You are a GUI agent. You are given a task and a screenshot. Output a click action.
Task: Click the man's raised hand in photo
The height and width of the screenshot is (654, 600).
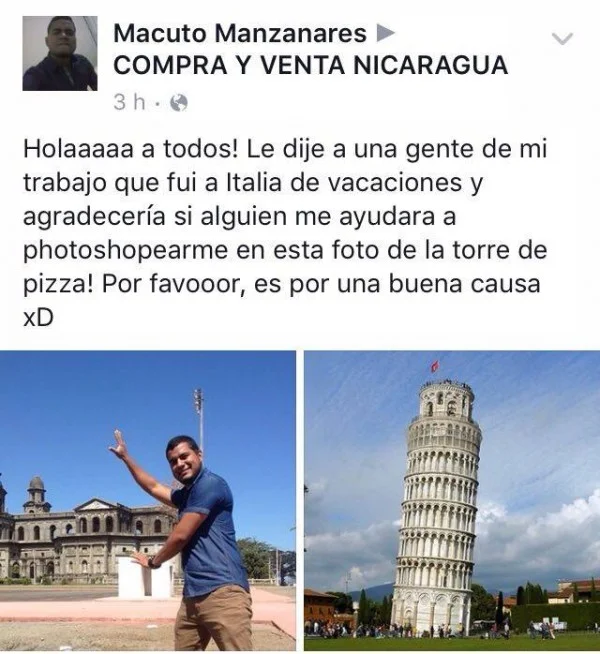[x=118, y=446]
